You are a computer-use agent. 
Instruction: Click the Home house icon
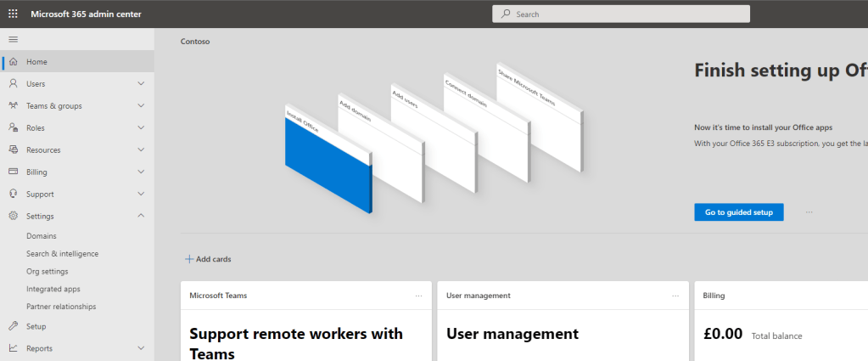click(x=13, y=62)
